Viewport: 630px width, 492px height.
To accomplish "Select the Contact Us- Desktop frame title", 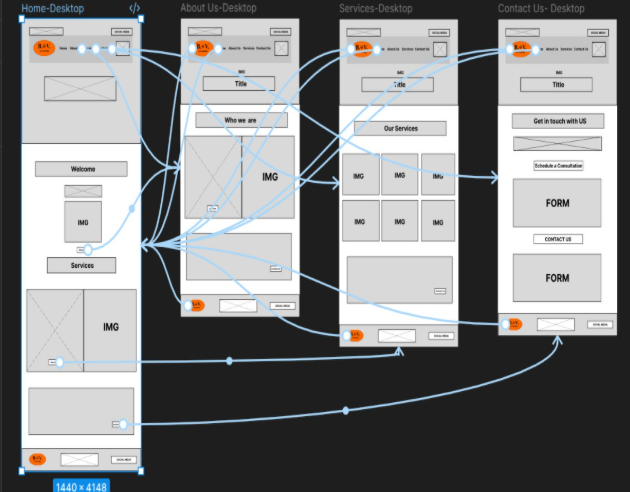I will point(541,8).
